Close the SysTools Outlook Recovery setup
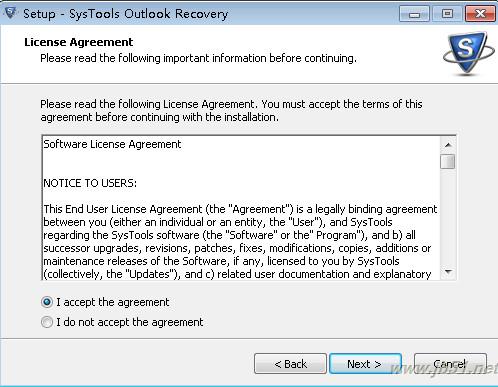 (480, 14)
